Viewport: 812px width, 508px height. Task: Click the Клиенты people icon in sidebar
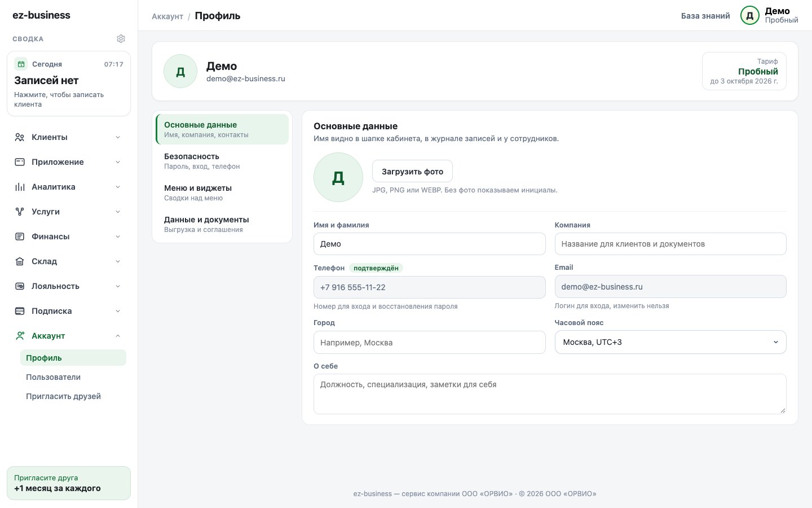(x=20, y=137)
